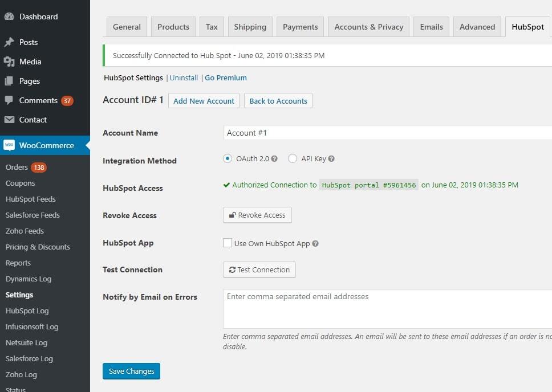552x392 pixels.
Task: Switch to the Emails tab
Action: pos(431,27)
